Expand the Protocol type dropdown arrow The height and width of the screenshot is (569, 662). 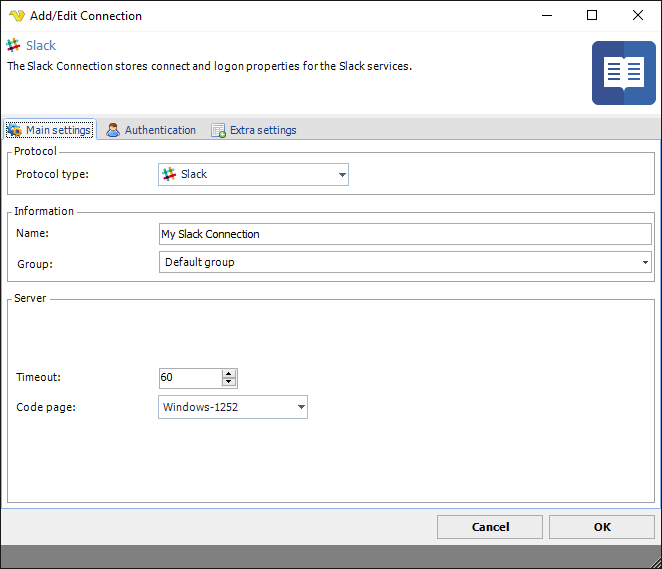pyautogui.click(x=342, y=175)
